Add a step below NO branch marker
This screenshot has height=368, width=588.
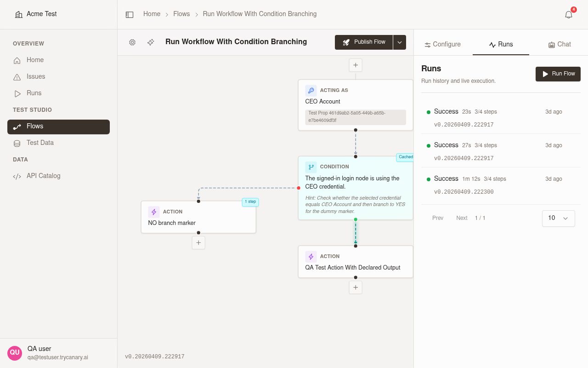coord(198,242)
